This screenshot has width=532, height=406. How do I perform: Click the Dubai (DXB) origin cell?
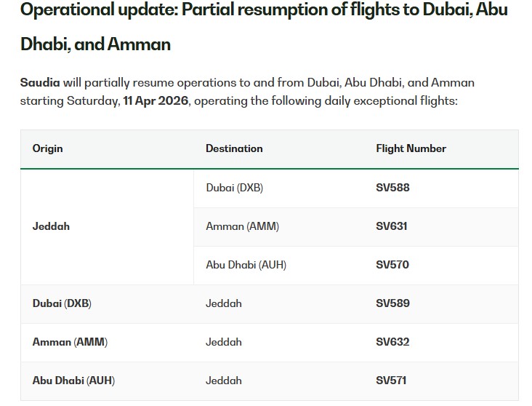point(62,303)
